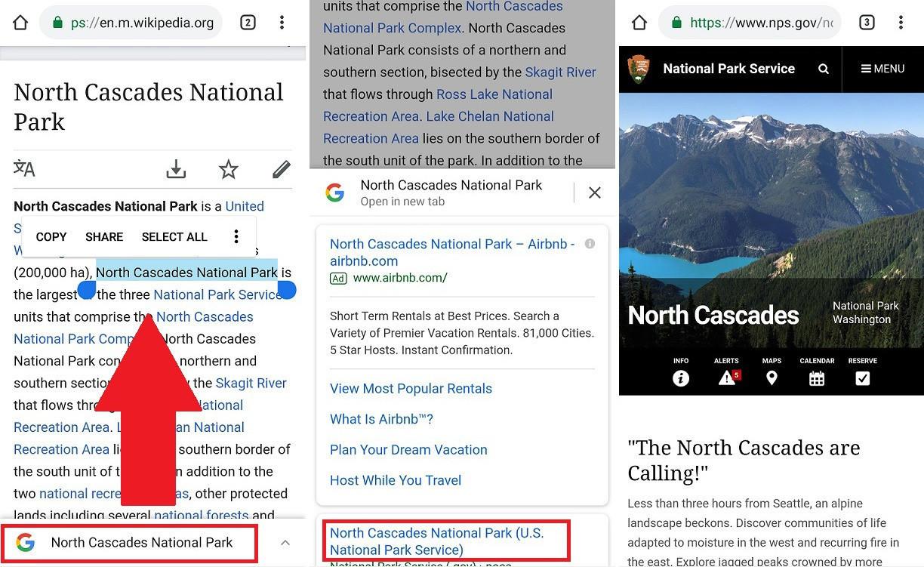Tap the right text selection handle
The image size is (924, 567).
(x=287, y=290)
